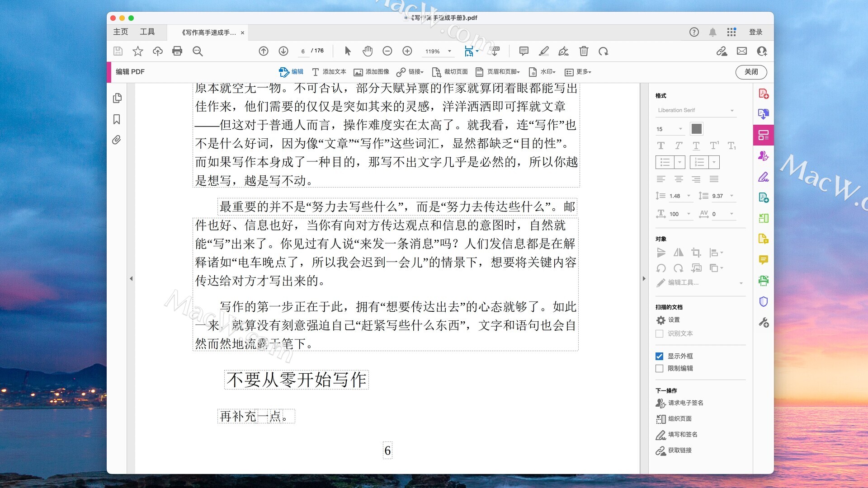Click the email envelope icon
This screenshot has width=868, height=488.
(742, 51)
